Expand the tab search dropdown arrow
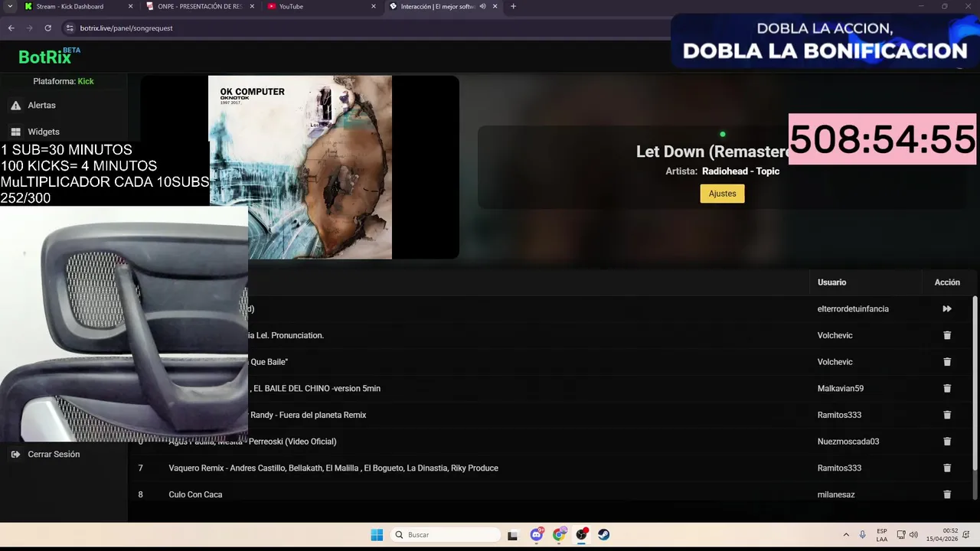Screen dimensions: 980x551 (x=9, y=6)
